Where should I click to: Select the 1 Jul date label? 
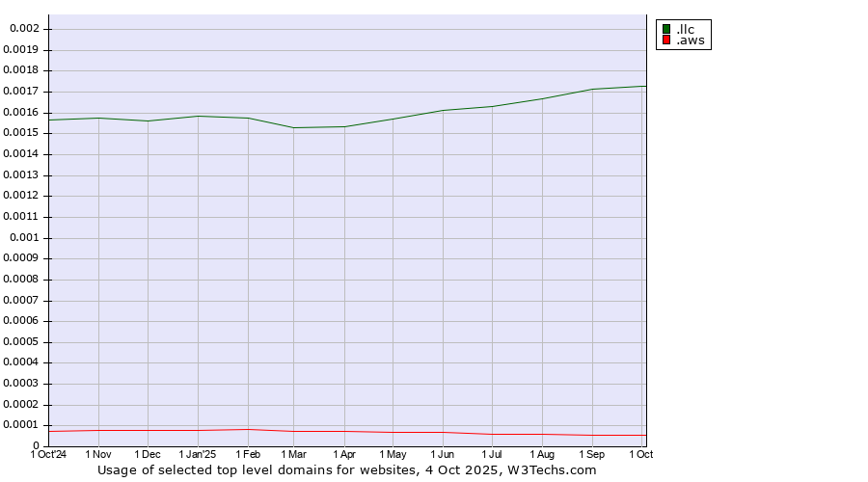click(492, 453)
